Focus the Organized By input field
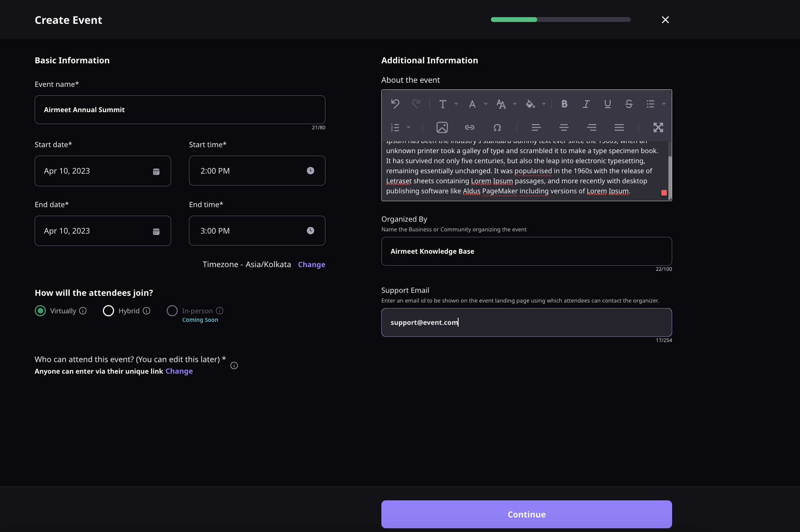The image size is (800, 532). pyautogui.click(x=527, y=251)
